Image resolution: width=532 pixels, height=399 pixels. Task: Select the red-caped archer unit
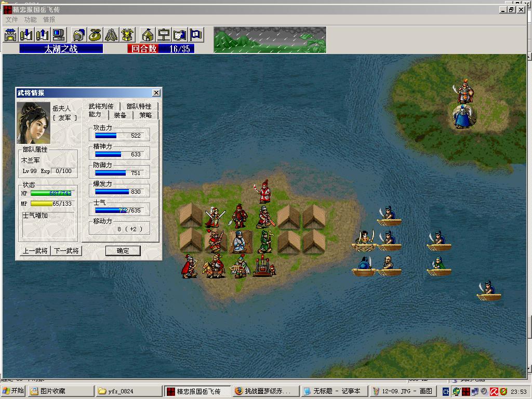[x=190, y=267]
